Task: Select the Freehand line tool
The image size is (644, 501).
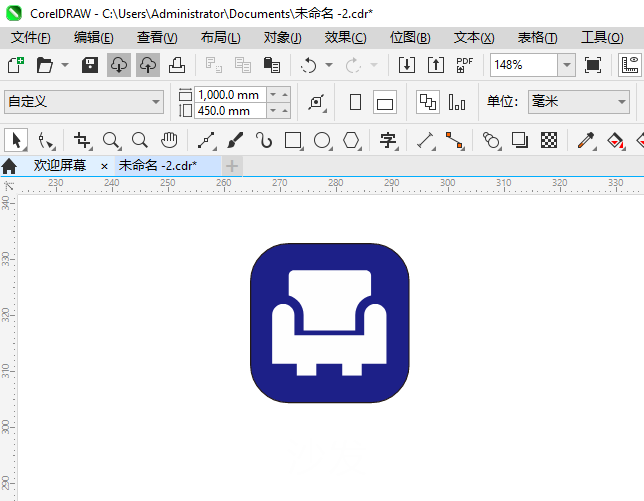Action: pos(206,140)
